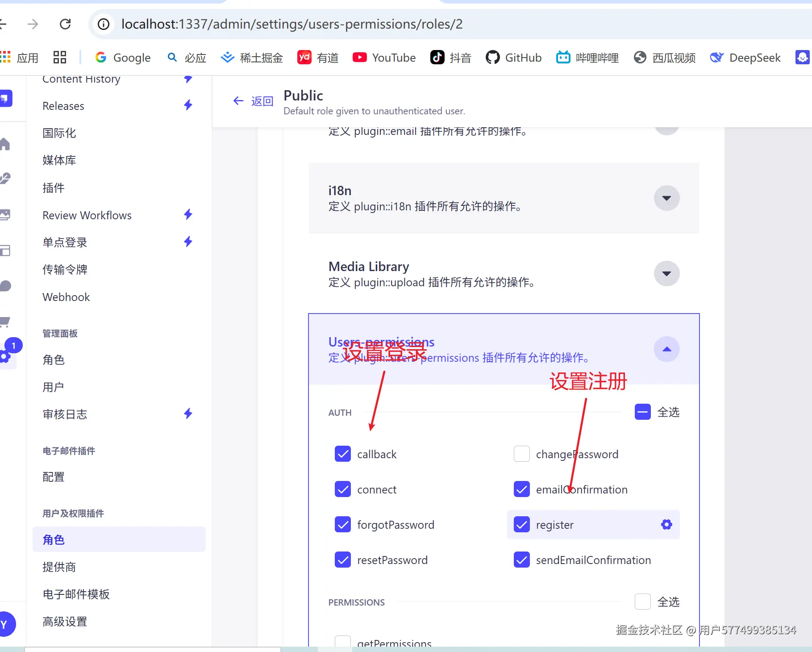Click the 审核日志 lightning icon
Screen dimensions: 812x652
(188, 414)
